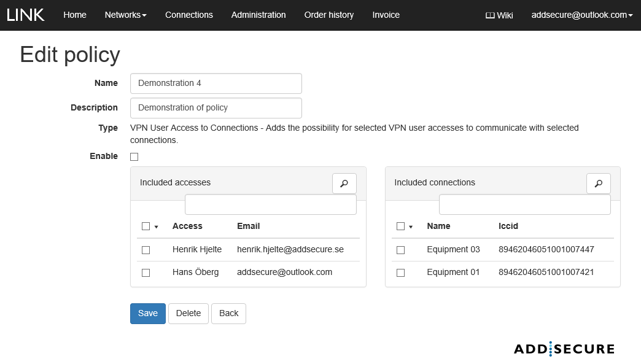Open select-all dropdown arrow in accesses table

pyautogui.click(x=156, y=227)
